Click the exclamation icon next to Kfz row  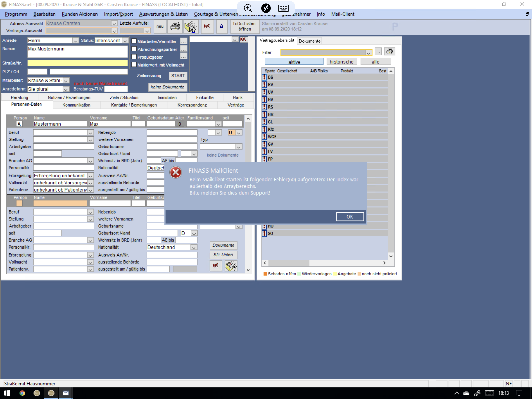click(x=264, y=129)
